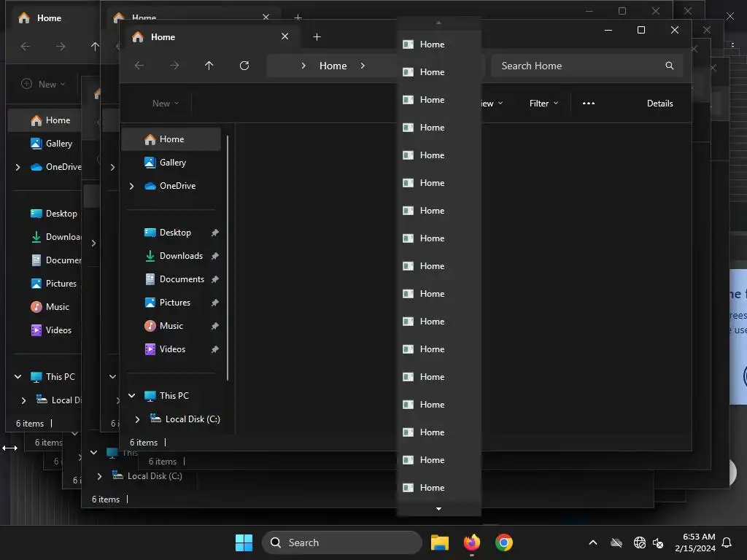The image size is (747, 560).
Task: Click chevron before Home in address bar
Action: tap(303, 66)
